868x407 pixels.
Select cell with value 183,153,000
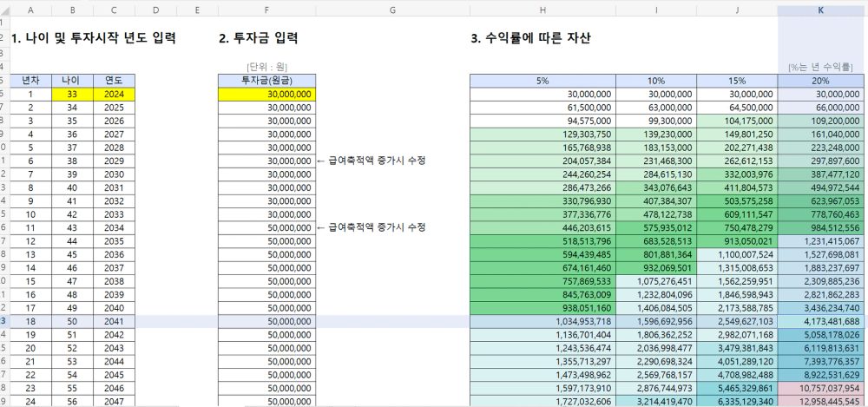[656, 148]
